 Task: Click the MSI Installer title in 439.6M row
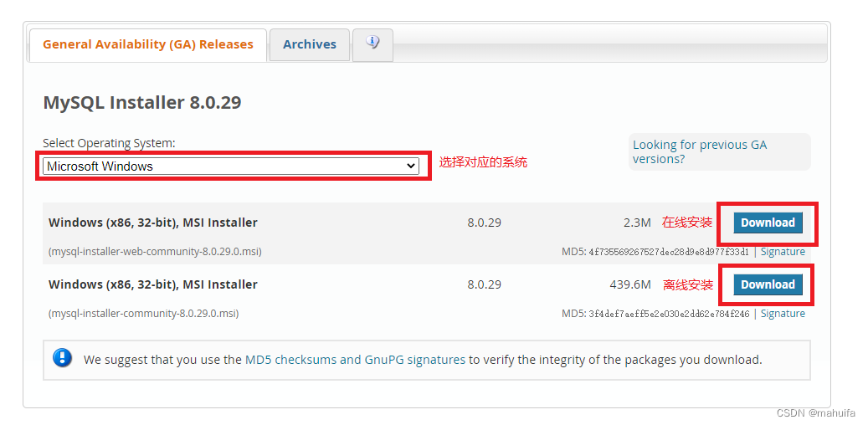pos(153,285)
